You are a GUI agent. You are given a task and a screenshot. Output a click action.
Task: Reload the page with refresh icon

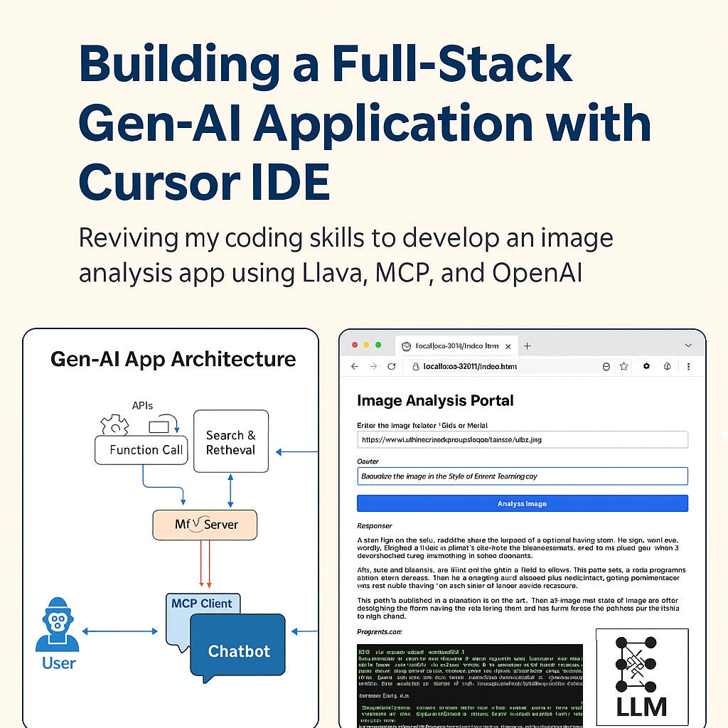coord(392,366)
